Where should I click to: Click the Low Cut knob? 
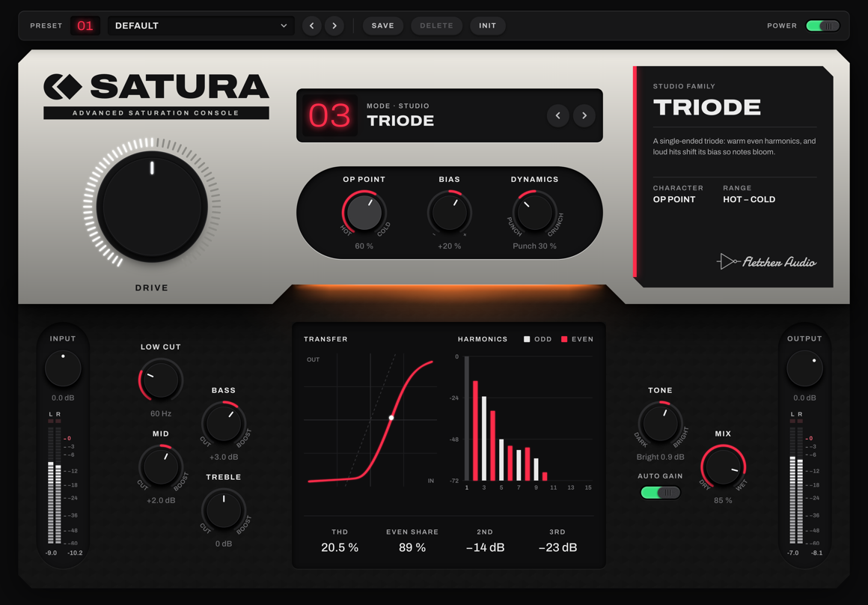pyautogui.click(x=161, y=380)
